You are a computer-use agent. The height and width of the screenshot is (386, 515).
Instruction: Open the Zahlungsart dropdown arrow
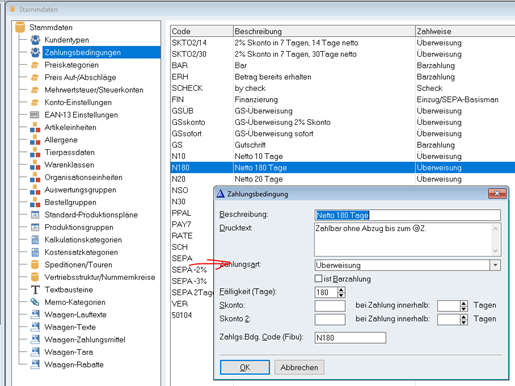click(495, 265)
